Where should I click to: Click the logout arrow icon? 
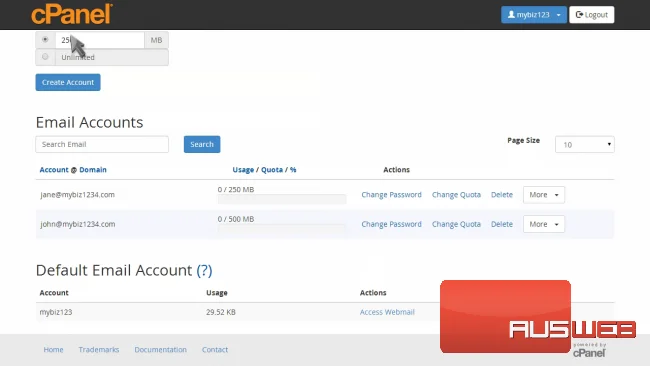pyautogui.click(x=579, y=15)
